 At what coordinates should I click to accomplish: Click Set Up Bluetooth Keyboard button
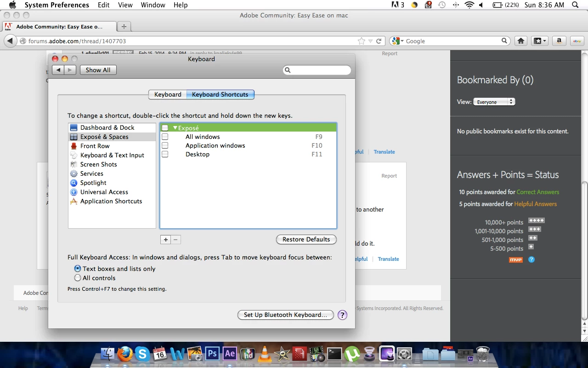pyautogui.click(x=285, y=315)
